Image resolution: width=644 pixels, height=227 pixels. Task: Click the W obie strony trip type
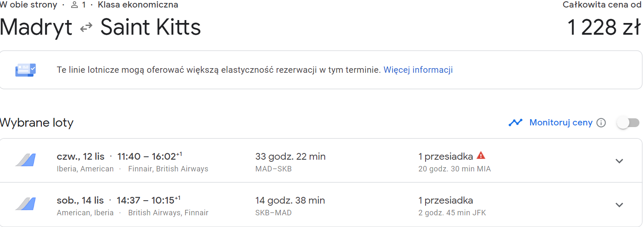pyautogui.click(x=29, y=5)
